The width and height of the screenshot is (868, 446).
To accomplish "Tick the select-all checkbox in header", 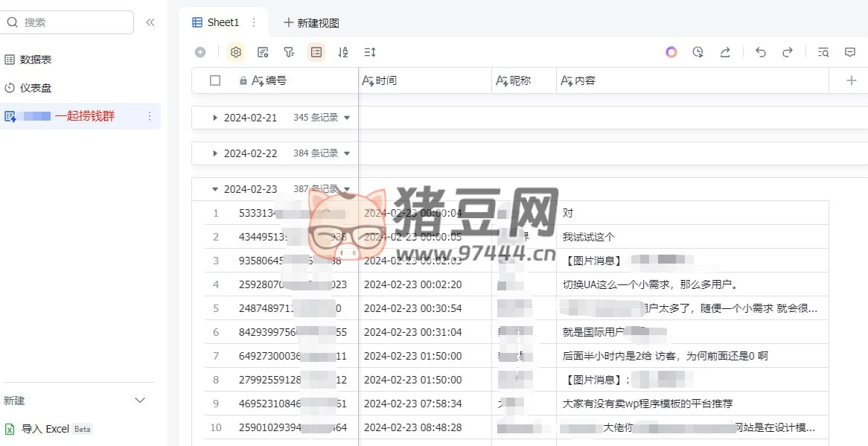I will 215,81.
